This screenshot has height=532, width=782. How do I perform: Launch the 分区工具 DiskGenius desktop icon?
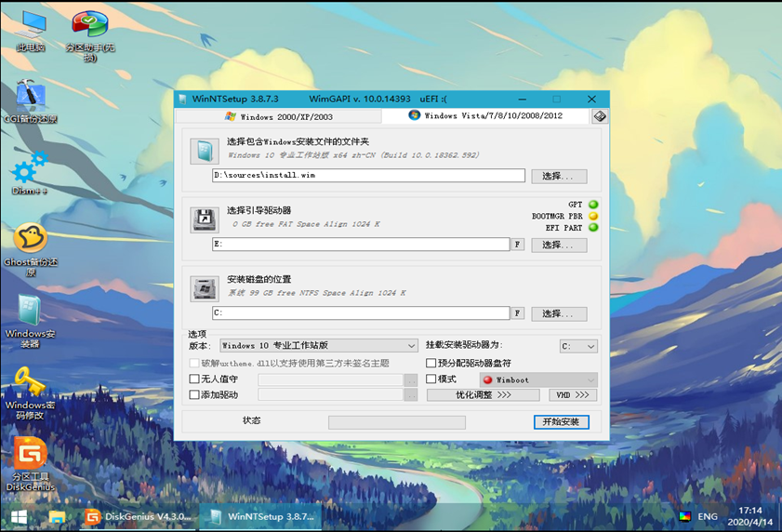point(31,464)
